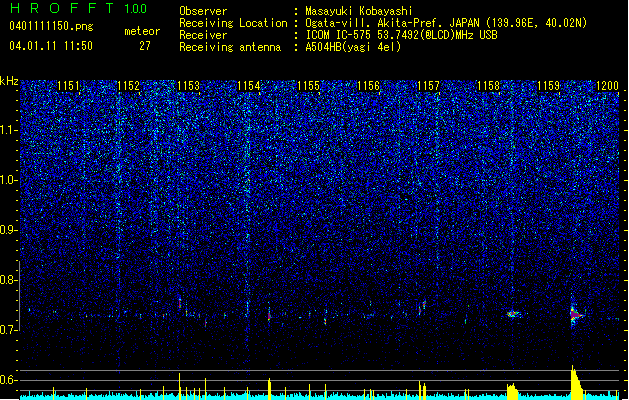
Task: Click the ICOM IC-575 53.7492 MHz USB text
Action: [401, 35]
